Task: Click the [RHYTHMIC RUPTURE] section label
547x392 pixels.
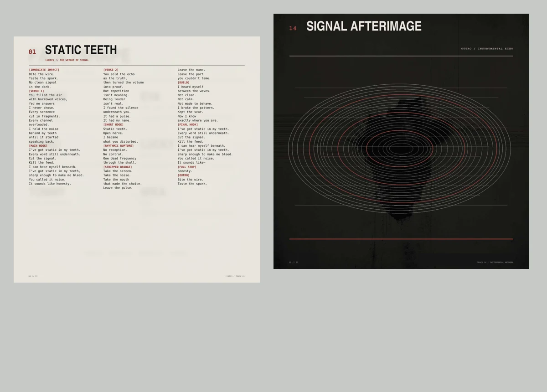Action: click(x=119, y=145)
